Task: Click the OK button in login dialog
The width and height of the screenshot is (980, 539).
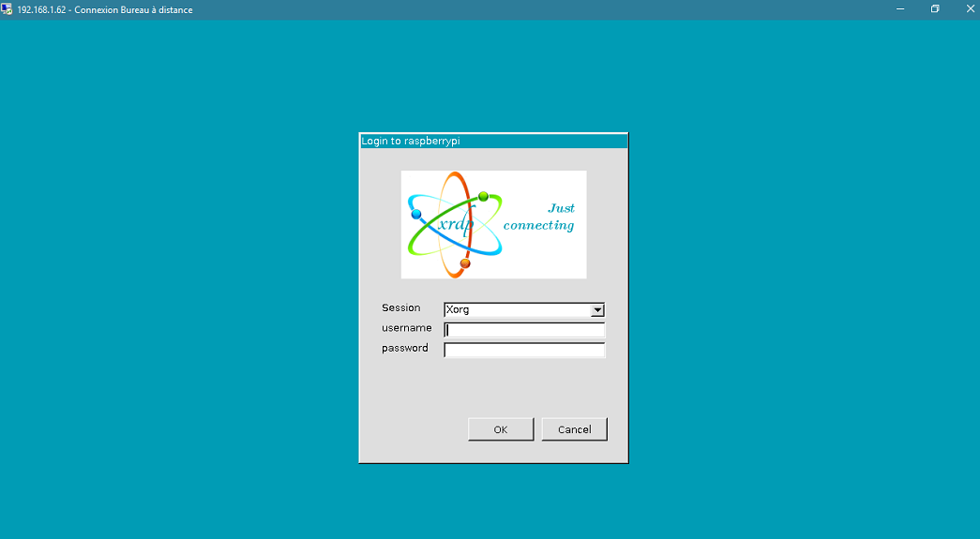Action: (x=501, y=429)
